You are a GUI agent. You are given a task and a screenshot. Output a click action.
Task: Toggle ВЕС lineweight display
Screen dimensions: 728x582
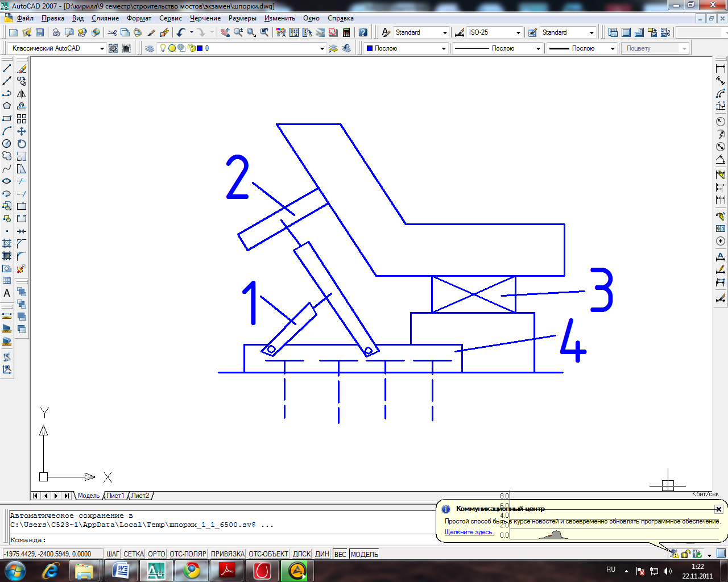(340, 554)
